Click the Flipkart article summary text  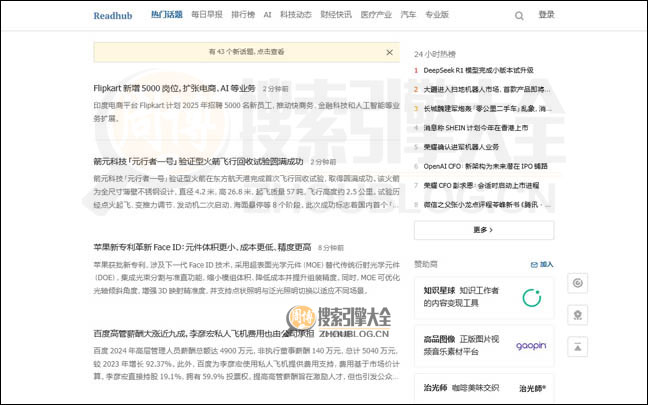click(x=246, y=112)
